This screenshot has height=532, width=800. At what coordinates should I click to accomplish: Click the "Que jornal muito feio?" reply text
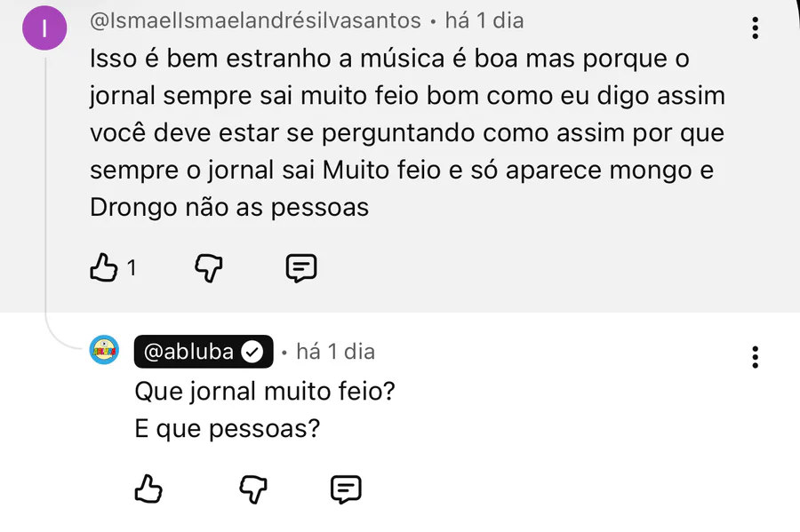click(264, 391)
